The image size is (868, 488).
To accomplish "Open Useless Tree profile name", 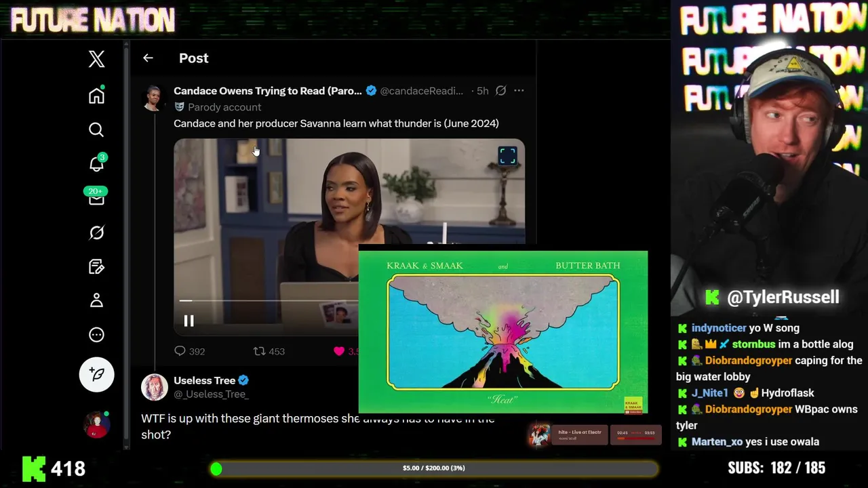I will (204, 380).
